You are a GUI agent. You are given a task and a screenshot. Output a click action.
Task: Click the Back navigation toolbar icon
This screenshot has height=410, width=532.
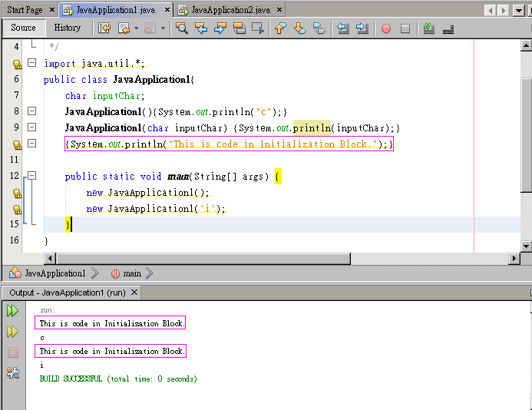point(124,28)
